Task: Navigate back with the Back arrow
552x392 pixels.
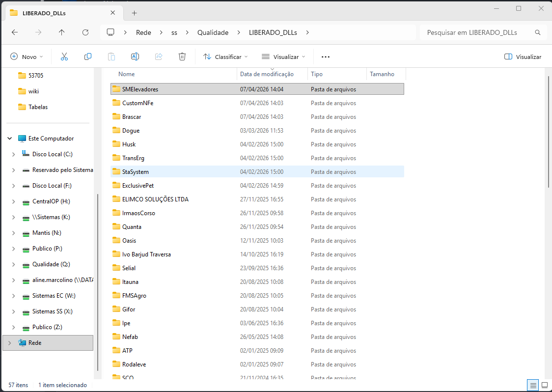Action: tap(15, 32)
